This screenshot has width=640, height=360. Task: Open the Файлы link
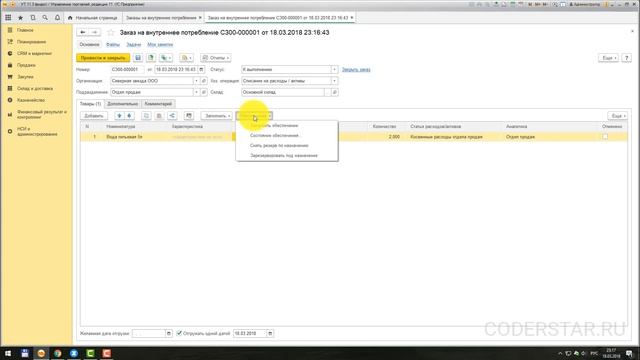(113, 44)
